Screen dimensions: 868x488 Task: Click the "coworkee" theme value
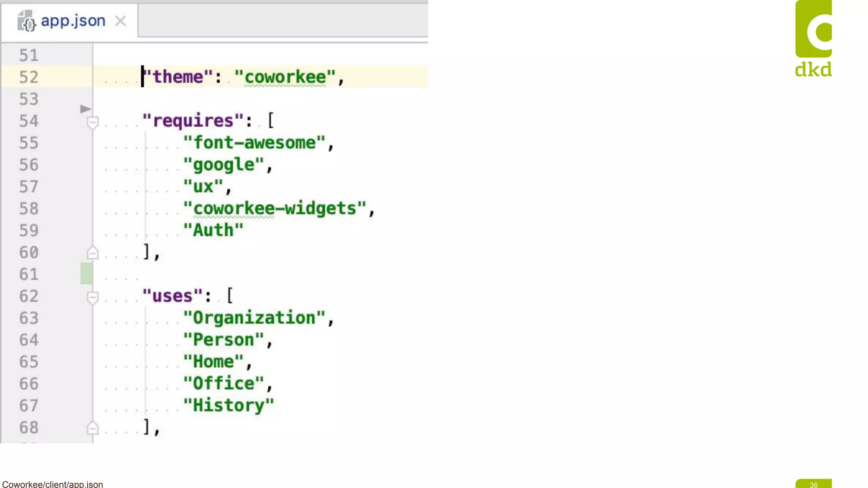pos(285,77)
